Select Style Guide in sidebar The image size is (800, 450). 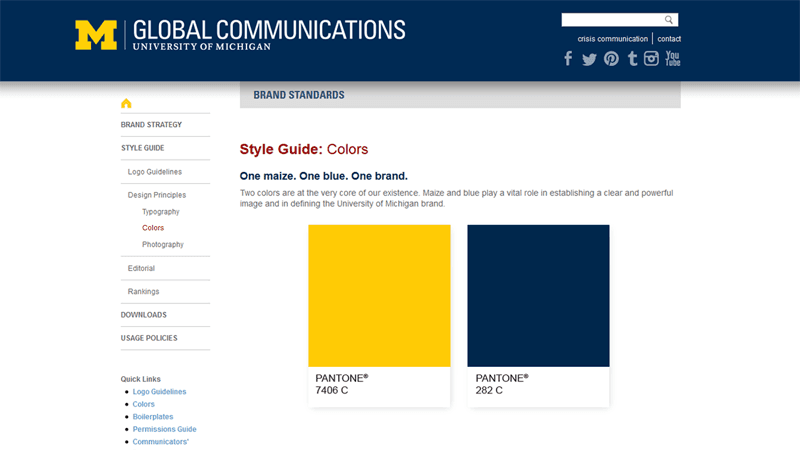point(143,148)
